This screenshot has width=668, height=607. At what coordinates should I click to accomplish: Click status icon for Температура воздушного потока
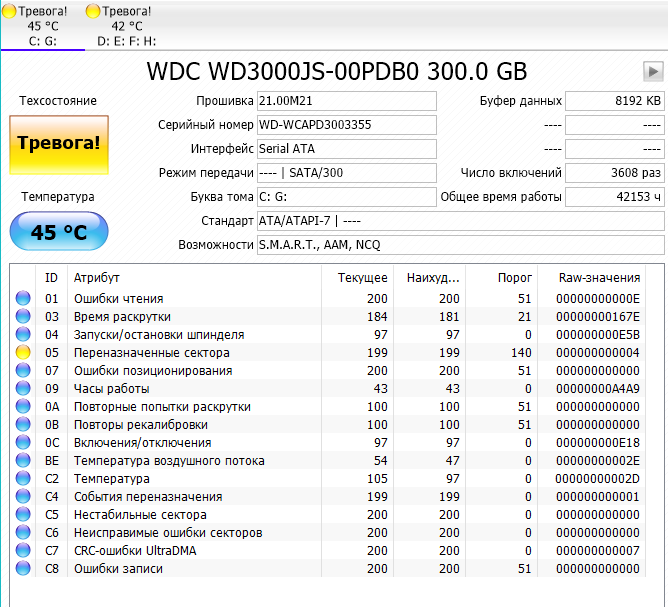click(23, 460)
